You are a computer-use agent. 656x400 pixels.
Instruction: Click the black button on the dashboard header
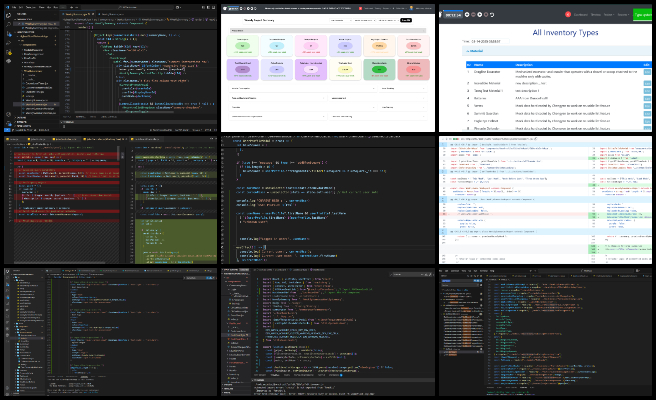406,20
